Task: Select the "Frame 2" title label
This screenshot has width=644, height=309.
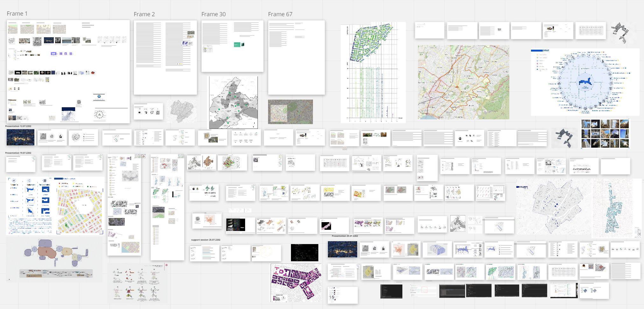Action: (144, 14)
